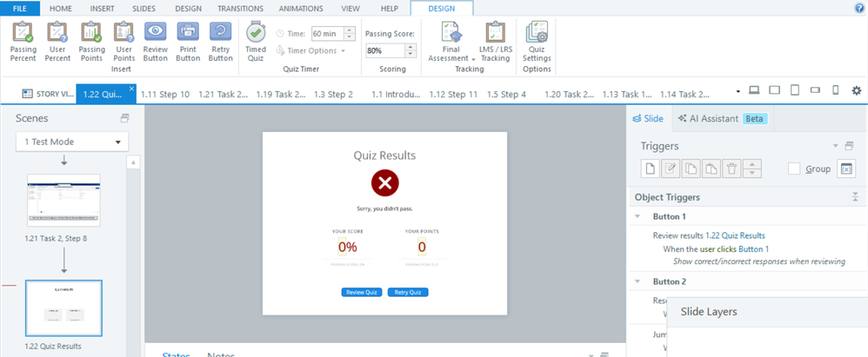This screenshot has width=868, height=357.
Task: Switch to the INSERT ribbon tab
Action: coord(103,9)
